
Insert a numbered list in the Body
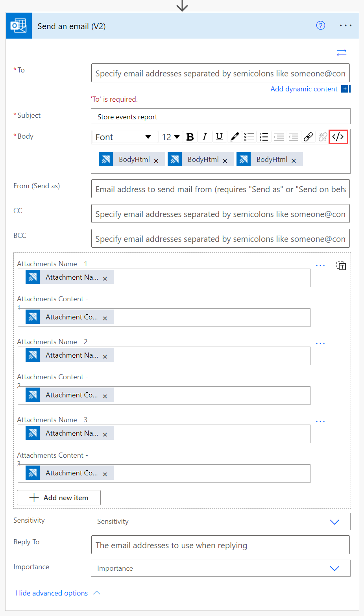pyautogui.click(x=264, y=137)
